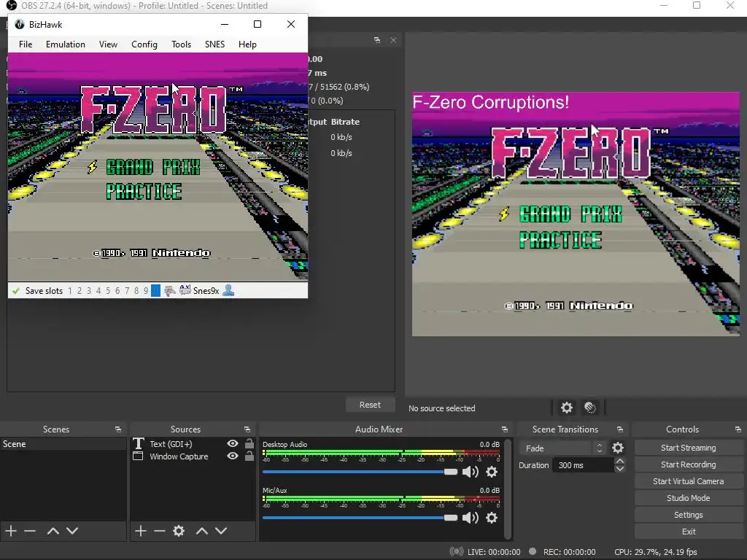
Task: Add a new source with plus
Action: pos(140,531)
